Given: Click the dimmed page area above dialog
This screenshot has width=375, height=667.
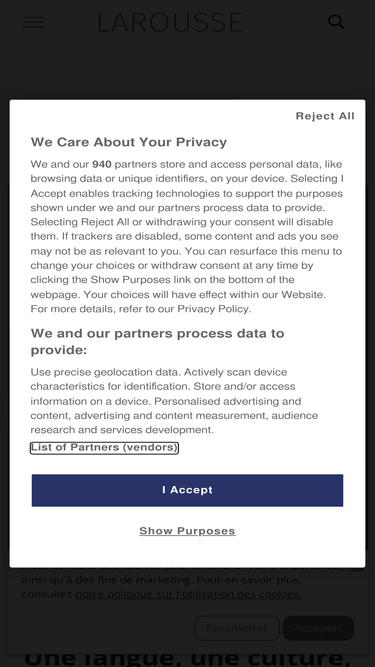Looking at the screenshot, I should click(x=187, y=76).
